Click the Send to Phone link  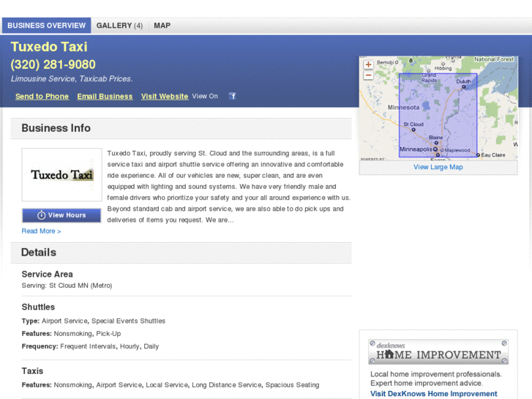pos(42,97)
